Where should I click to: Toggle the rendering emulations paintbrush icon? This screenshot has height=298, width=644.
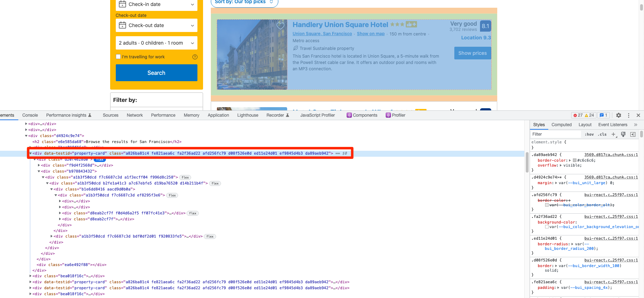coord(623,134)
